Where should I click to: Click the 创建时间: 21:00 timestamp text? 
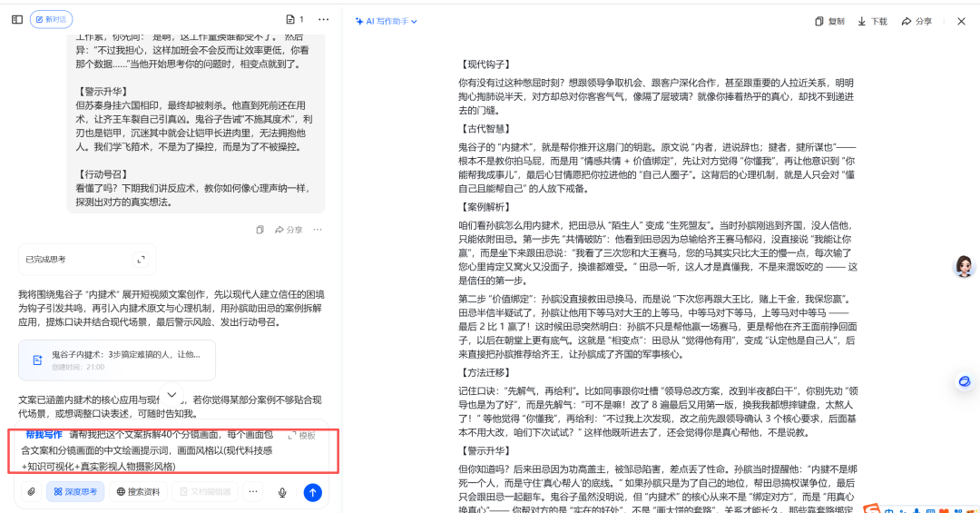point(78,367)
